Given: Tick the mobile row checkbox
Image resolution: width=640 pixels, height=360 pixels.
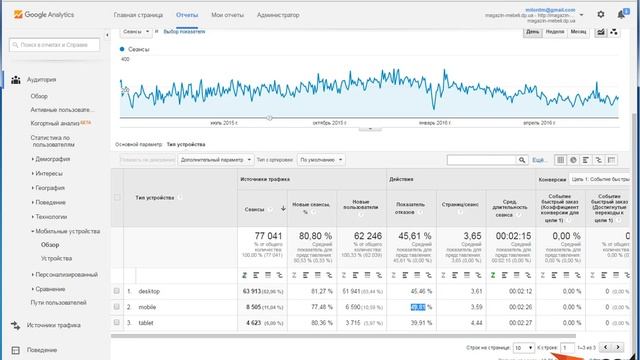Looking at the screenshot, I should [x=117, y=307].
